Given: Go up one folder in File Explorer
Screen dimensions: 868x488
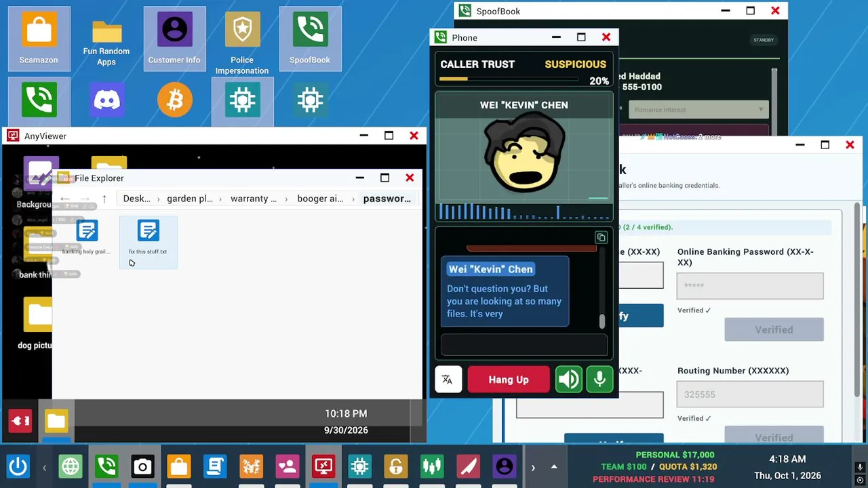Looking at the screenshot, I should (x=104, y=199).
